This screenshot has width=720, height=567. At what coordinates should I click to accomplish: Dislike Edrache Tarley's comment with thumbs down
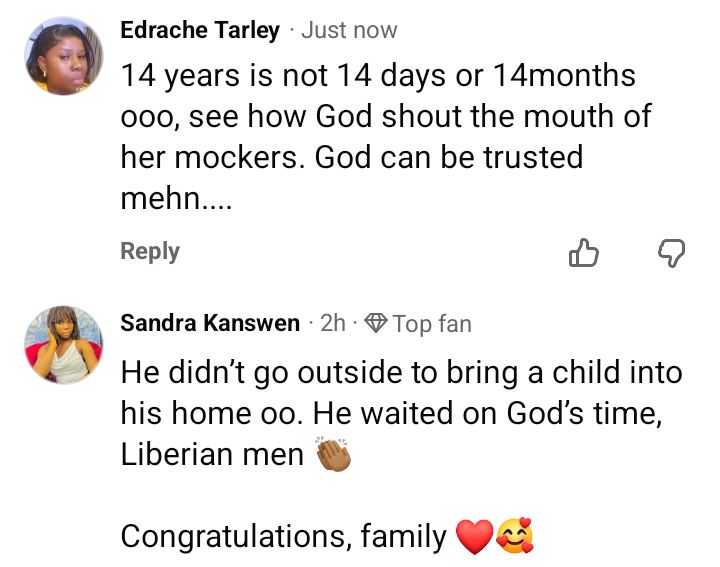tap(671, 254)
